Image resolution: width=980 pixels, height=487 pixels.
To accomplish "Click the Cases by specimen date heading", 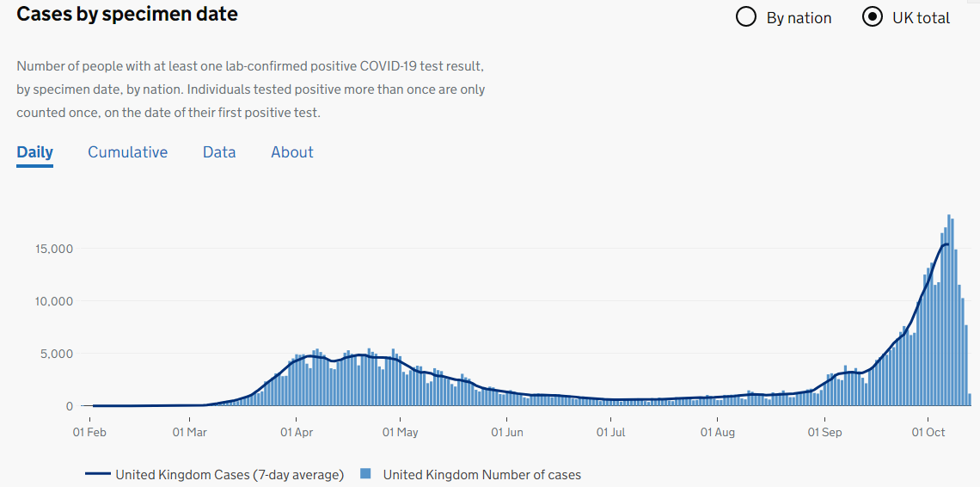I will point(127,15).
